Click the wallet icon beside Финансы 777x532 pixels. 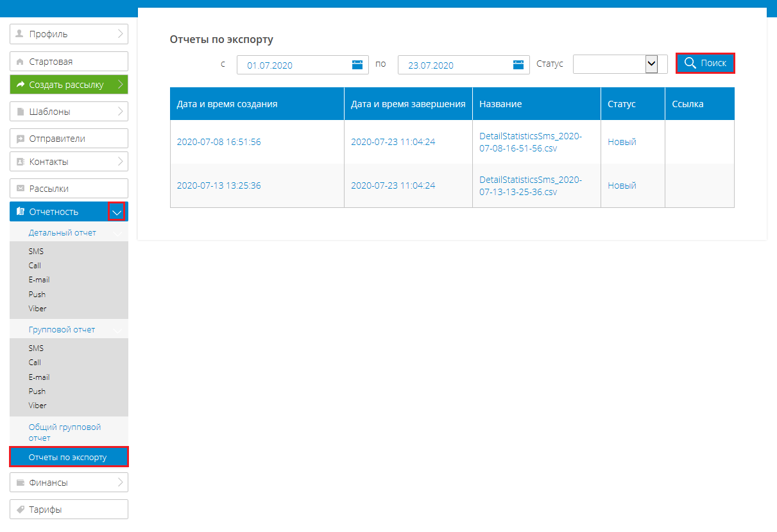point(20,483)
